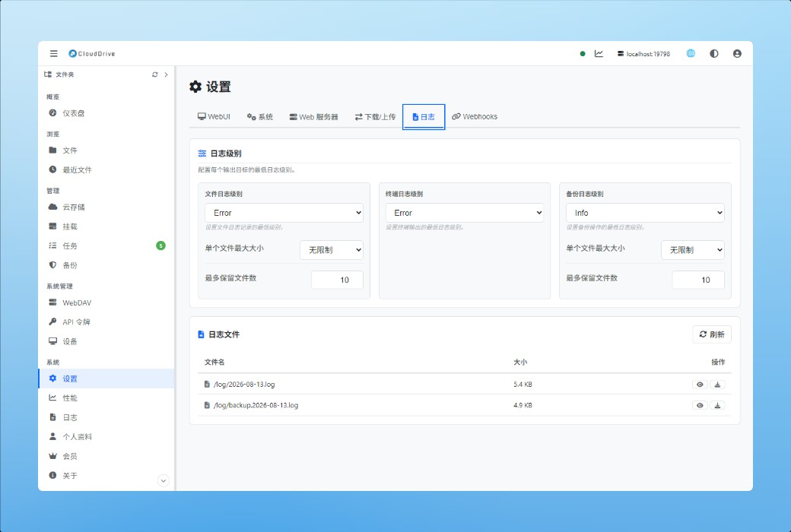Select the 日志 tab
The image size is (791, 532).
pos(424,116)
